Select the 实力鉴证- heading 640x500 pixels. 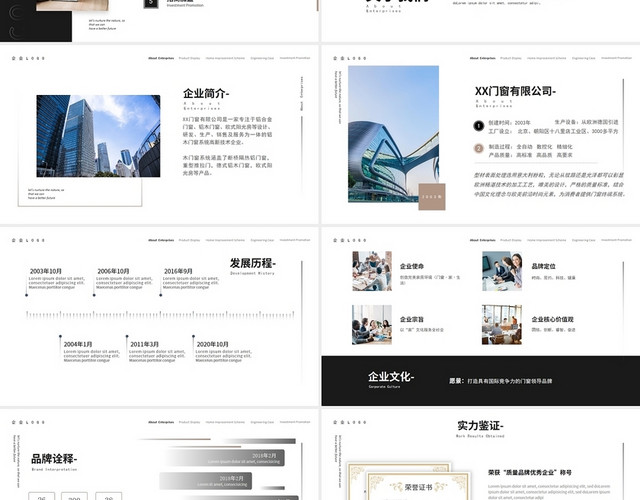coord(480,426)
